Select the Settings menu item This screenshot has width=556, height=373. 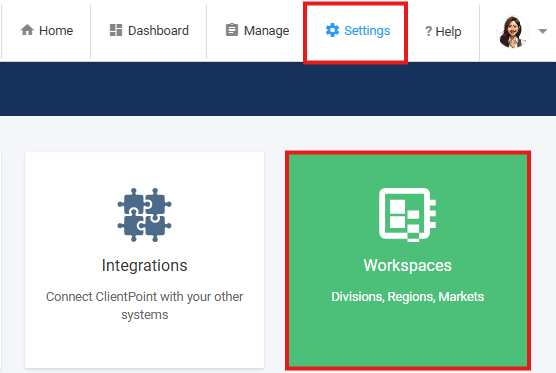click(x=357, y=30)
